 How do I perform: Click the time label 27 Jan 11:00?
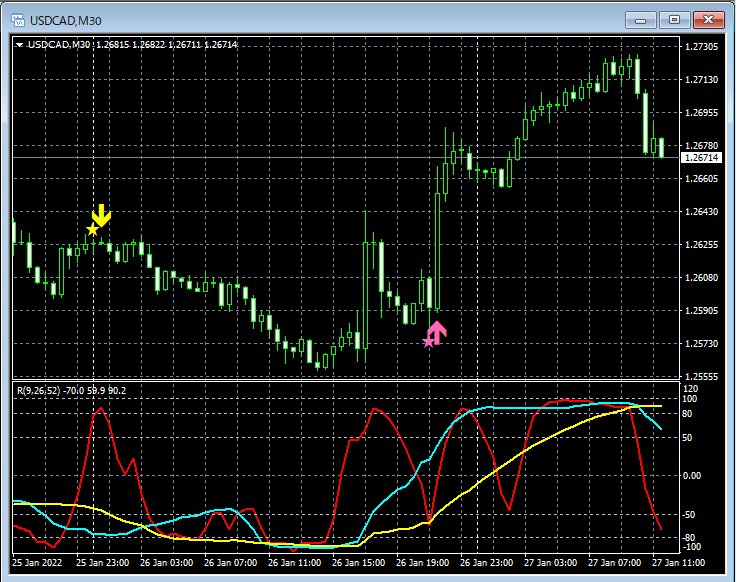point(678,563)
